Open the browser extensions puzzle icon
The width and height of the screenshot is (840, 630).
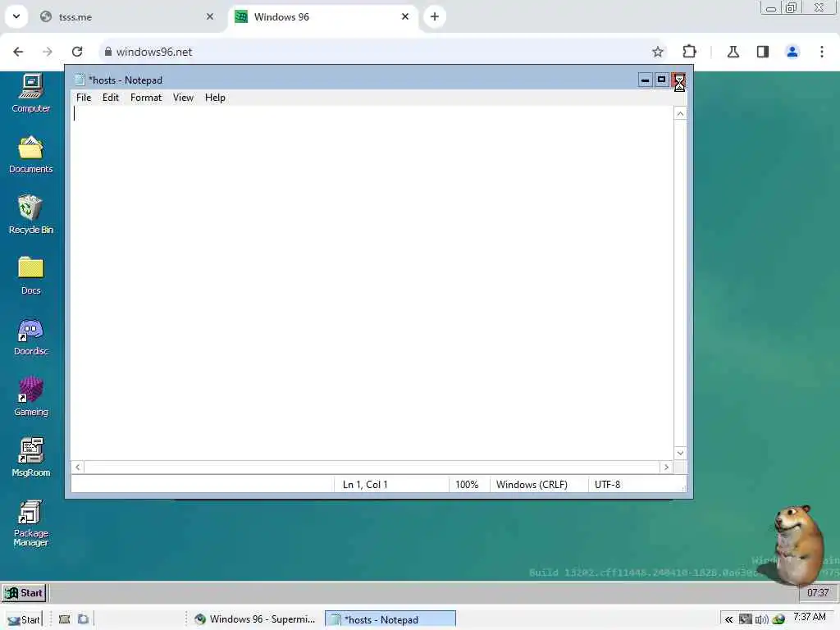click(x=689, y=52)
